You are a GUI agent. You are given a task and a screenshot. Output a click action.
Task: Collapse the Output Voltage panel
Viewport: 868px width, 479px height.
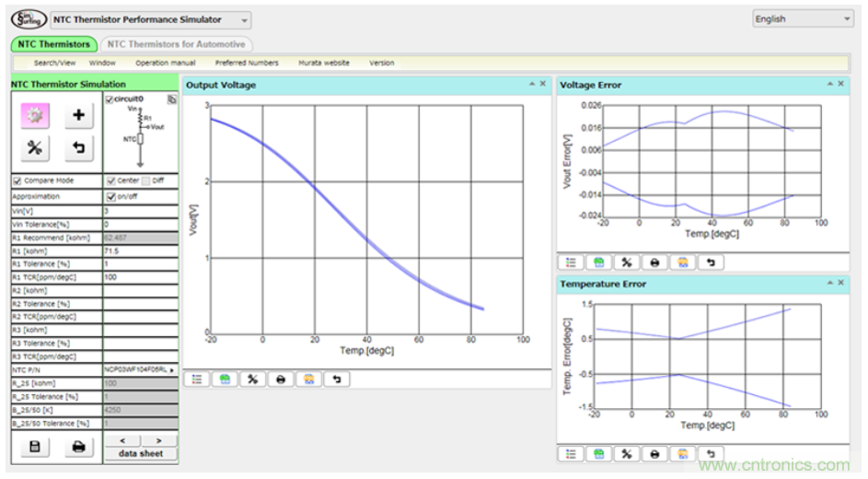(531, 85)
